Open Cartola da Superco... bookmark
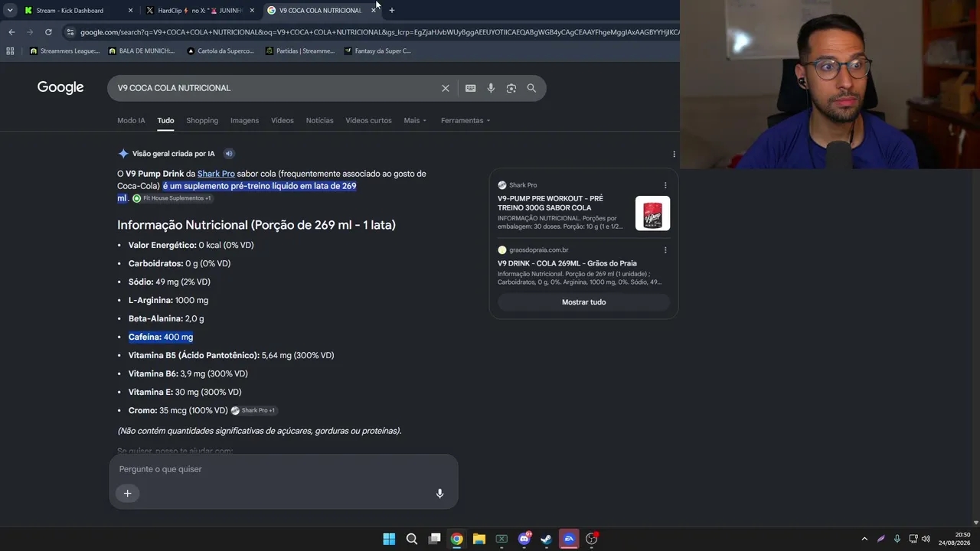 [x=221, y=51]
